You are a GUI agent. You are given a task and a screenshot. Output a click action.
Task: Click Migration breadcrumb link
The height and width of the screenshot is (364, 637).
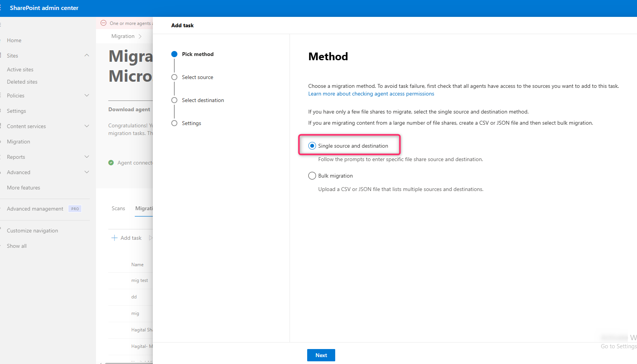tap(123, 36)
